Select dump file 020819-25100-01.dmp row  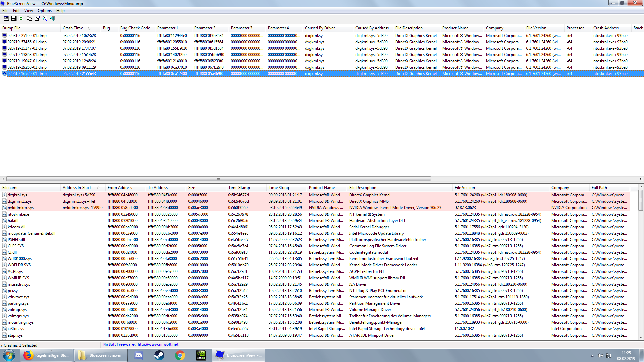[27, 36]
